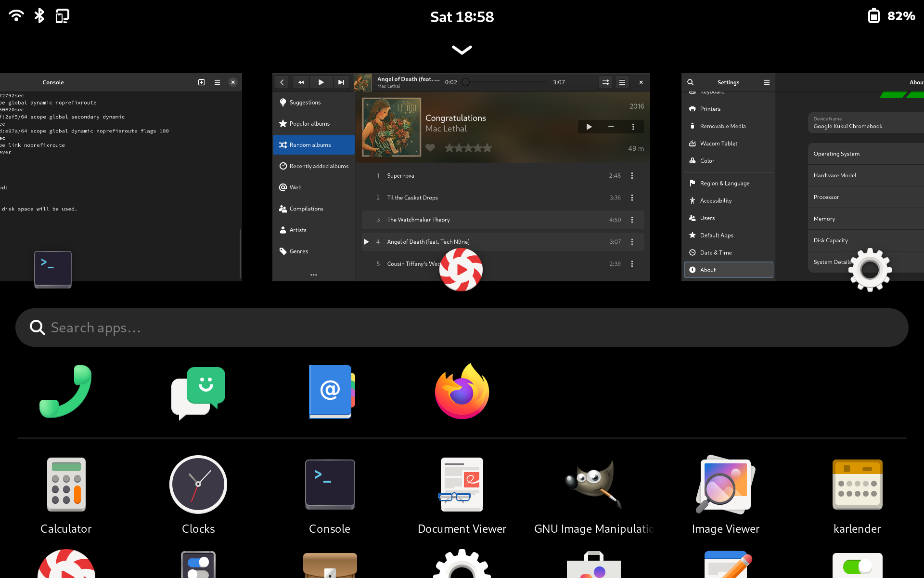Screen dimensions: 924x578
Task: Open the Image Viewer app
Action: click(x=725, y=485)
